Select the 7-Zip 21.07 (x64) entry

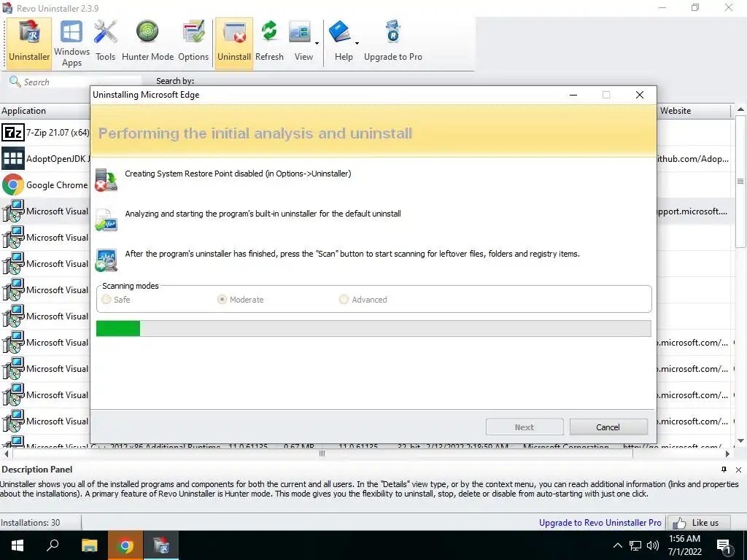click(45, 133)
